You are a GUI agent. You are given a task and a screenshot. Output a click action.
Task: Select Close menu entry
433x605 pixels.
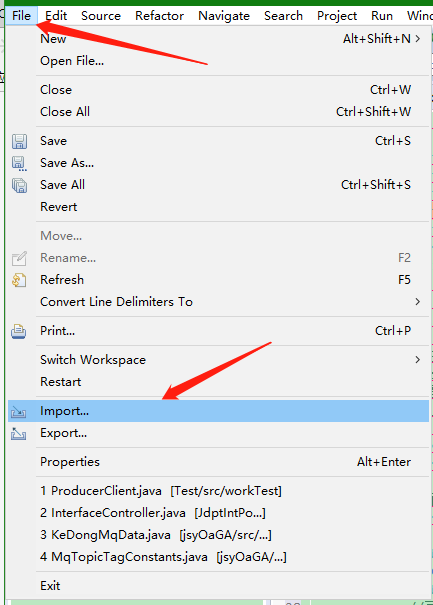pos(218,90)
